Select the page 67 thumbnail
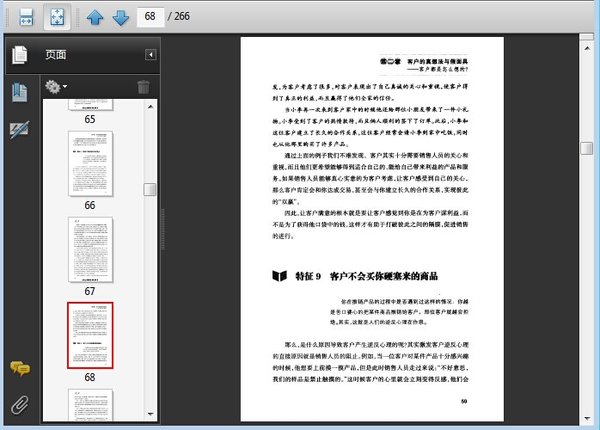This screenshot has height=430, width=600. tap(89, 250)
